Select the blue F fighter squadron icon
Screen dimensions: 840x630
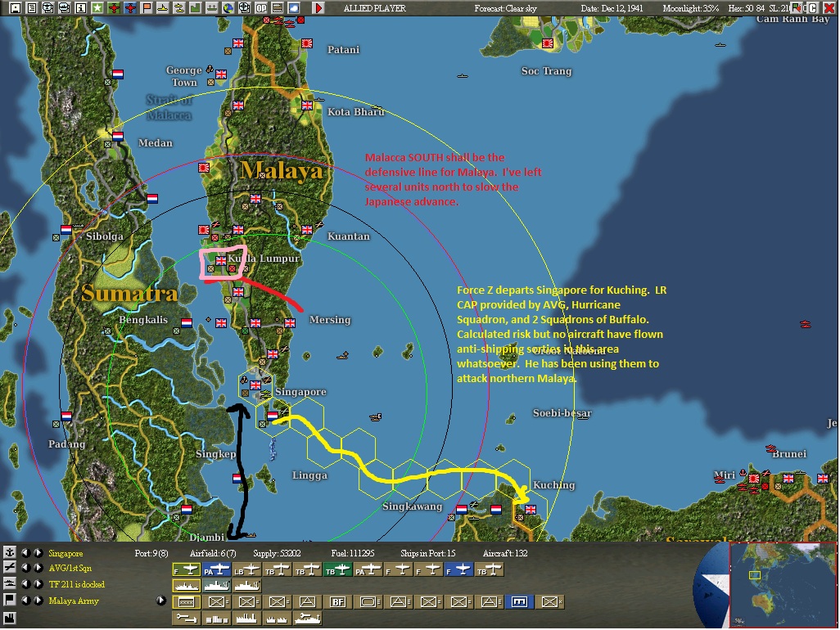459,569
